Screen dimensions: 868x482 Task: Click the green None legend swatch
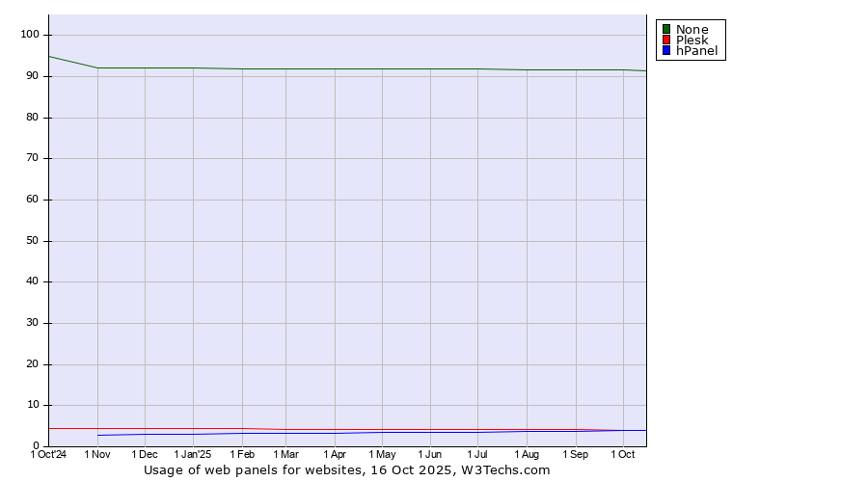[x=666, y=29]
